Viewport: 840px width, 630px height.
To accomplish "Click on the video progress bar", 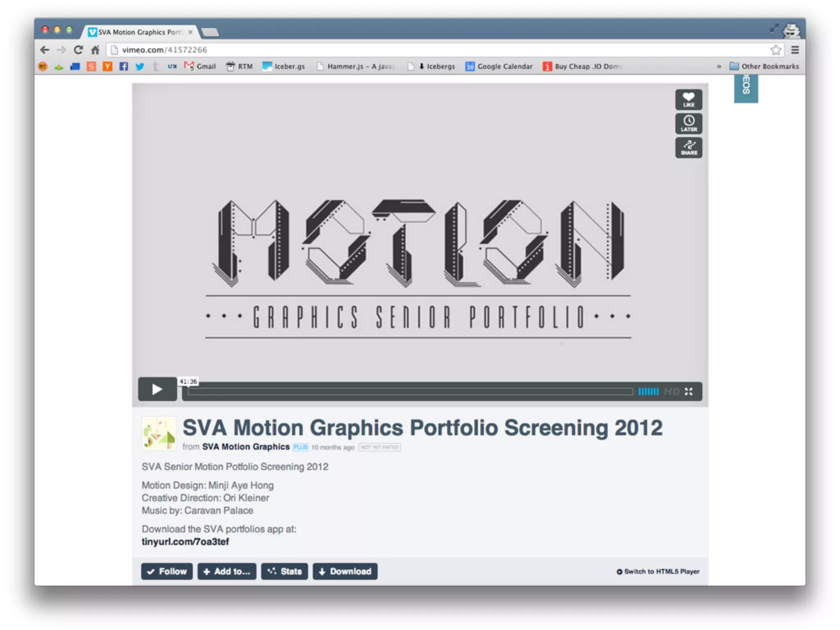I will 410,391.
